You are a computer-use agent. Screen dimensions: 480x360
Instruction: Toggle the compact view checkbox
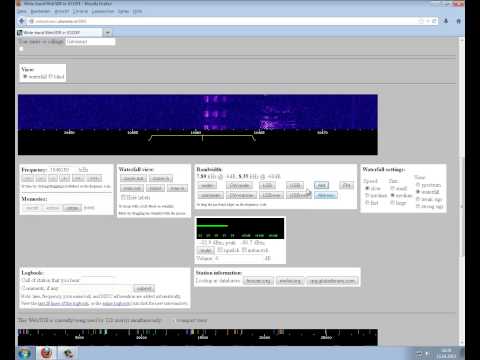(174, 321)
